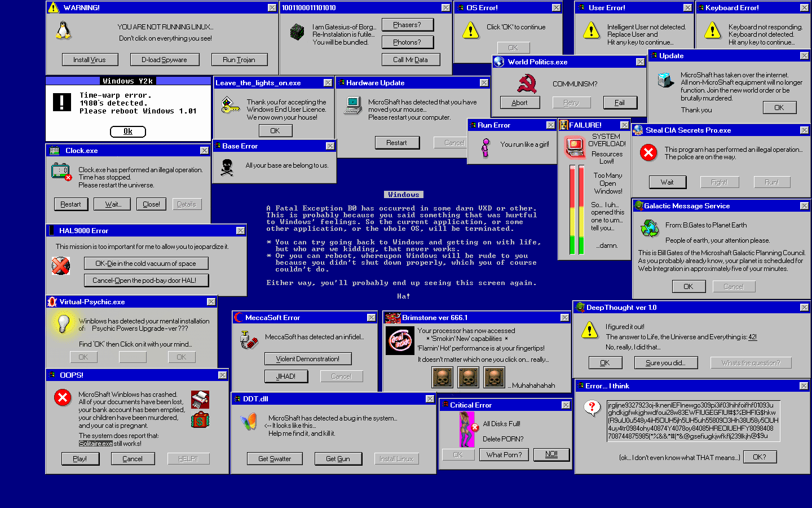Click the skull and crossbones in Base Error
The width and height of the screenshot is (812, 508).
pyautogui.click(x=227, y=167)
